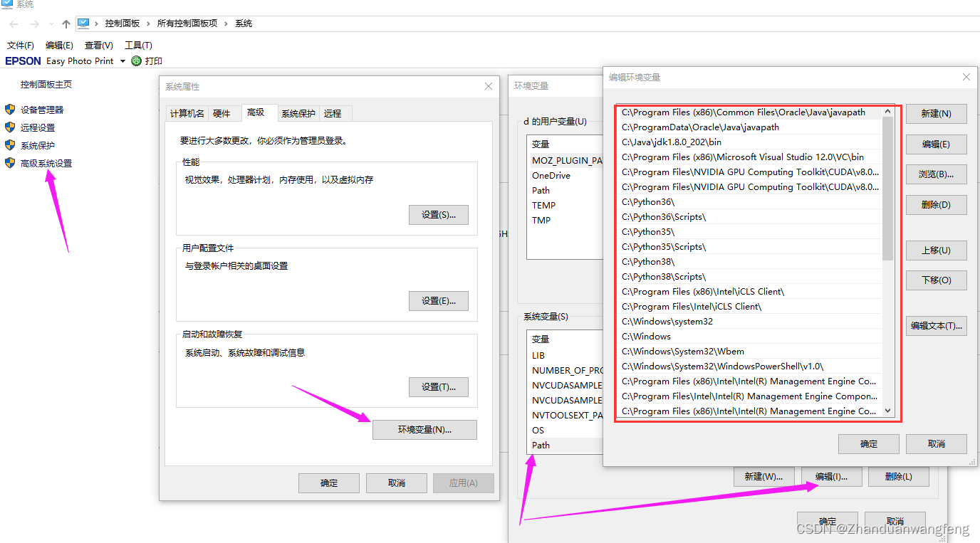Select the OS system variable row
980x543 pixels.
click(x=566, y=431)
